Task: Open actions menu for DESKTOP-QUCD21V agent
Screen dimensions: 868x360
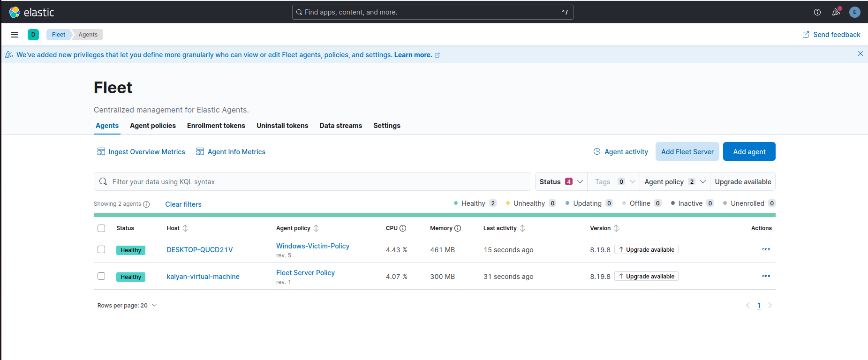Action: click(766, 249)
